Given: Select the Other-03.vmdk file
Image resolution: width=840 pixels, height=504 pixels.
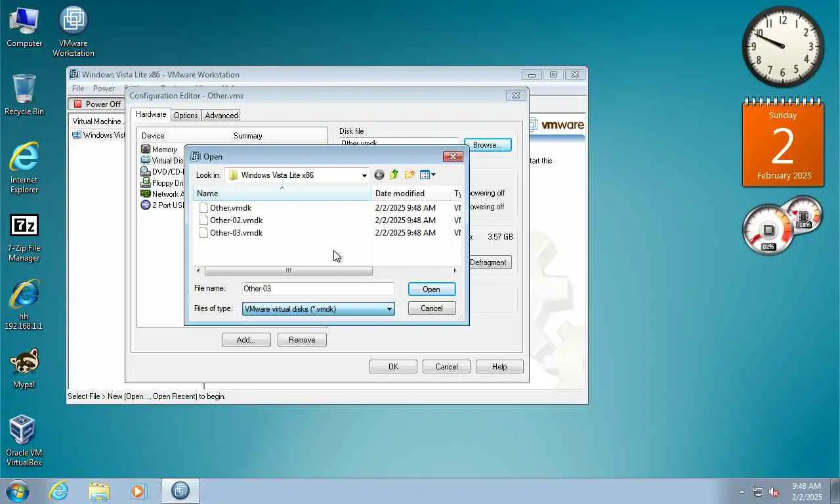Looking at the screenshot, I should click(236, 233).
